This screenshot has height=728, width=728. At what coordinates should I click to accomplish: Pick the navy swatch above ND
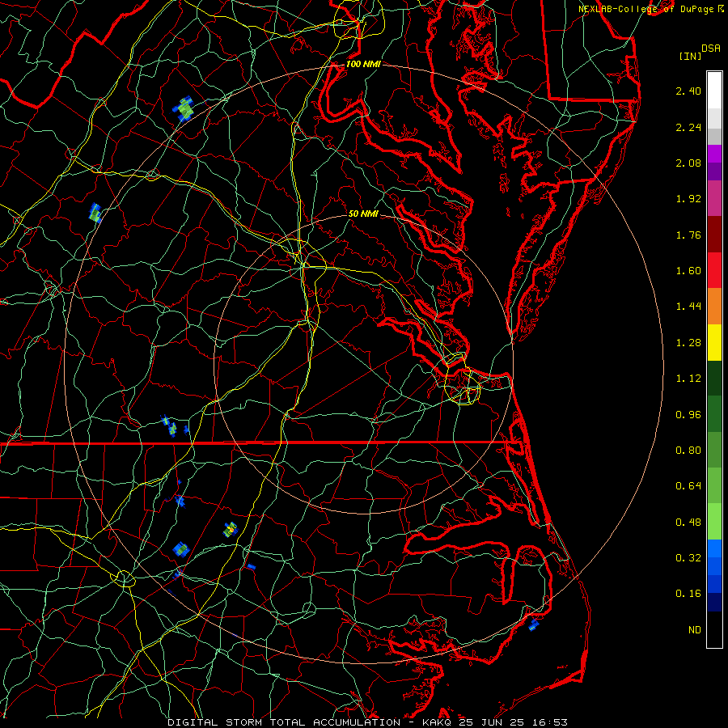[x=714, y=602]
